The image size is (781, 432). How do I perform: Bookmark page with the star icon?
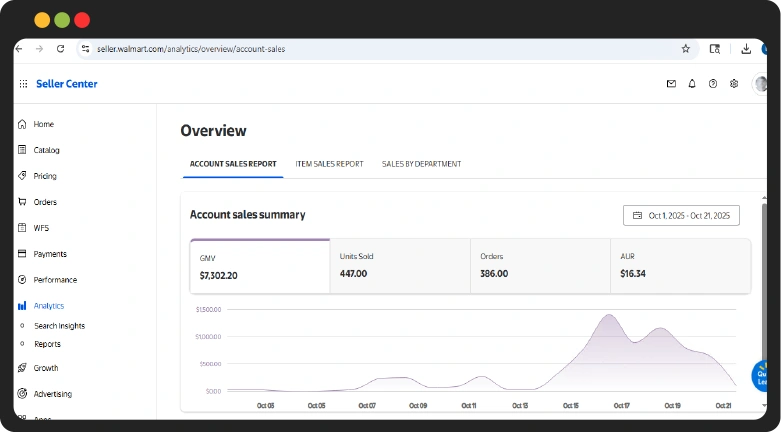click(686, 48)
